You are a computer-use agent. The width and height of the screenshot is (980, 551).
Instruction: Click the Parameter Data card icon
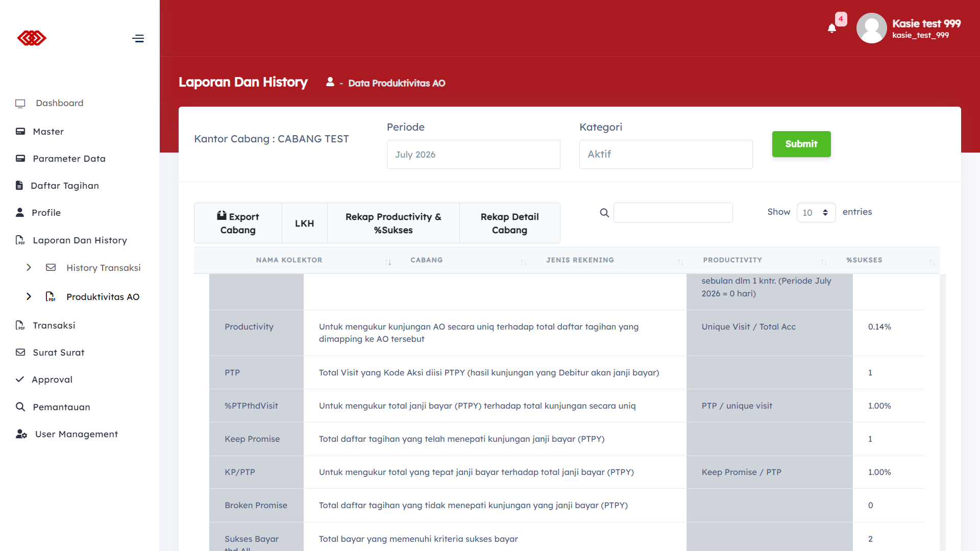click(20, 159)
